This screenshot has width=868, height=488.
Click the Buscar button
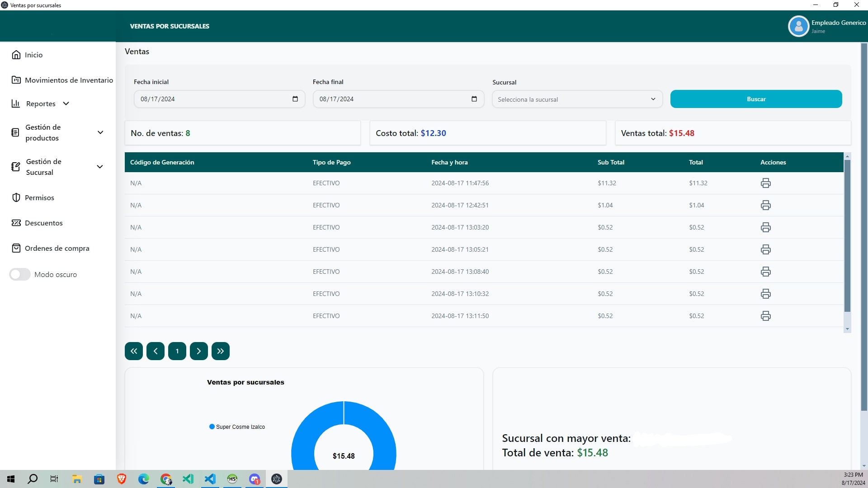click(756, 99)
